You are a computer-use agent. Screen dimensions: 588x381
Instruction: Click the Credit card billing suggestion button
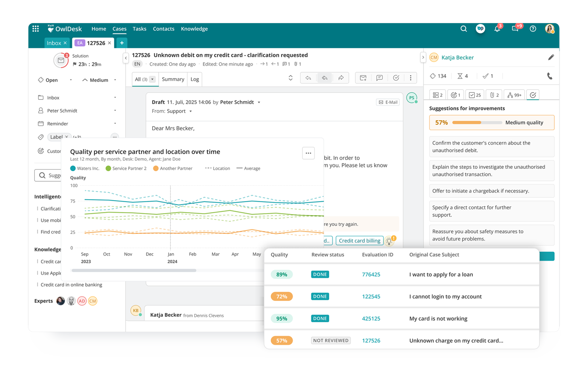(359, 241)
